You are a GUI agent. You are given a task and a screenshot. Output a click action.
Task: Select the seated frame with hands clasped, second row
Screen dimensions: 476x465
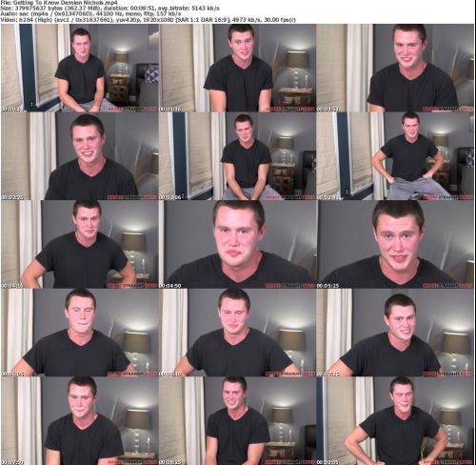pyautogui.click(x=237, y=156)
